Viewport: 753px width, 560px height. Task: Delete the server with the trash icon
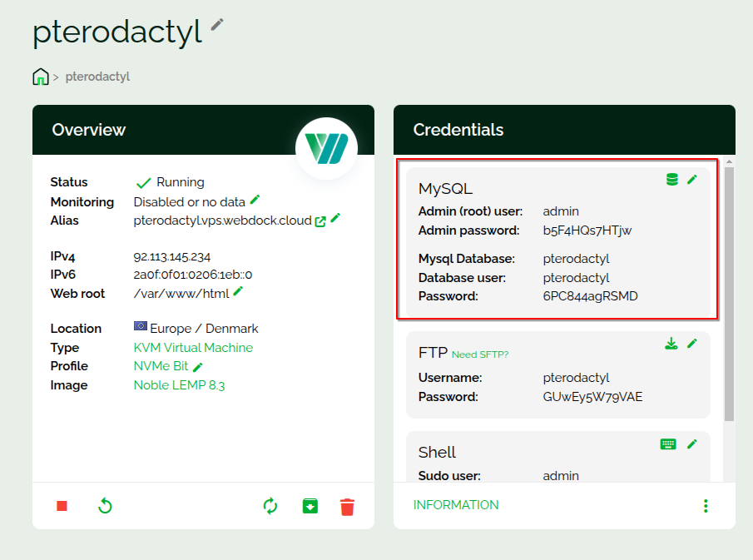point(348,506)
